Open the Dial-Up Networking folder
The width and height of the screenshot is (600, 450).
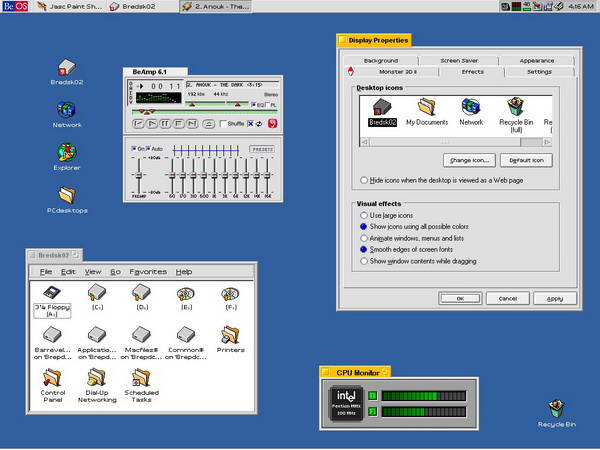[x=97, y=377]
